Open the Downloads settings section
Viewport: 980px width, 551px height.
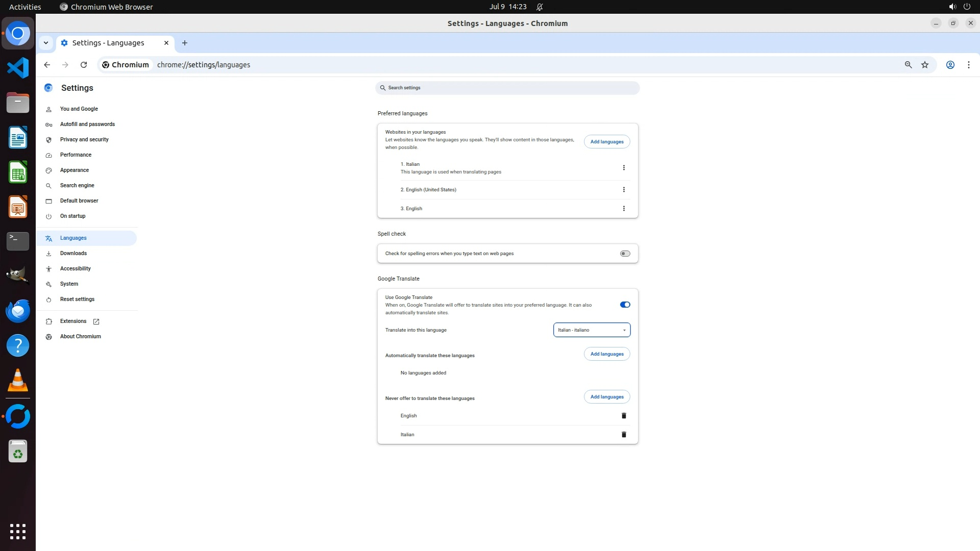tap(73, 253)
